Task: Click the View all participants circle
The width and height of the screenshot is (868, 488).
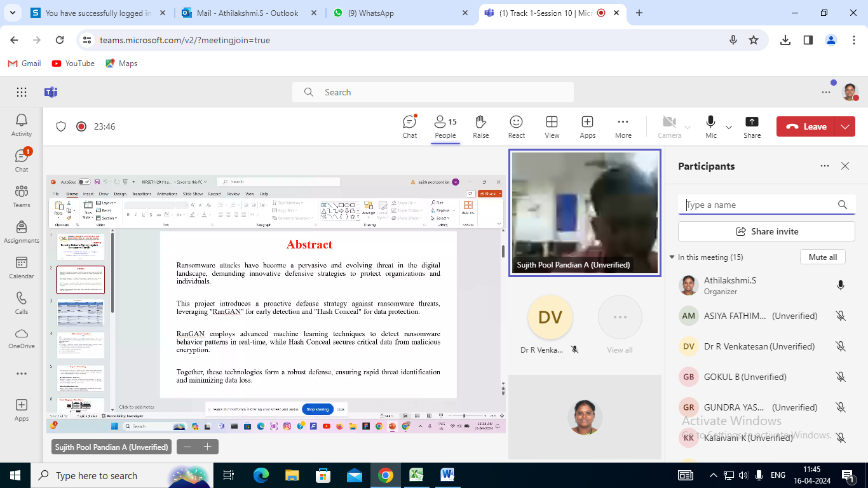Action: [620, 317]
